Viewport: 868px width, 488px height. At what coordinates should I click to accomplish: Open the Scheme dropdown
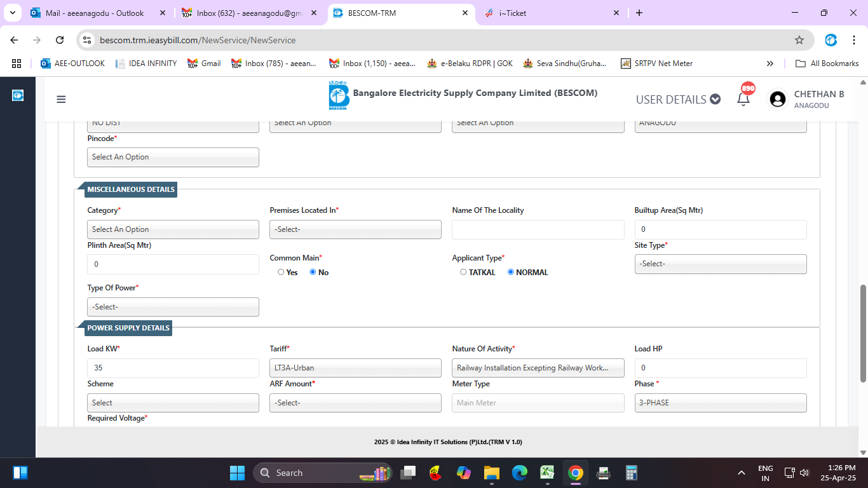tap(173, 403)
